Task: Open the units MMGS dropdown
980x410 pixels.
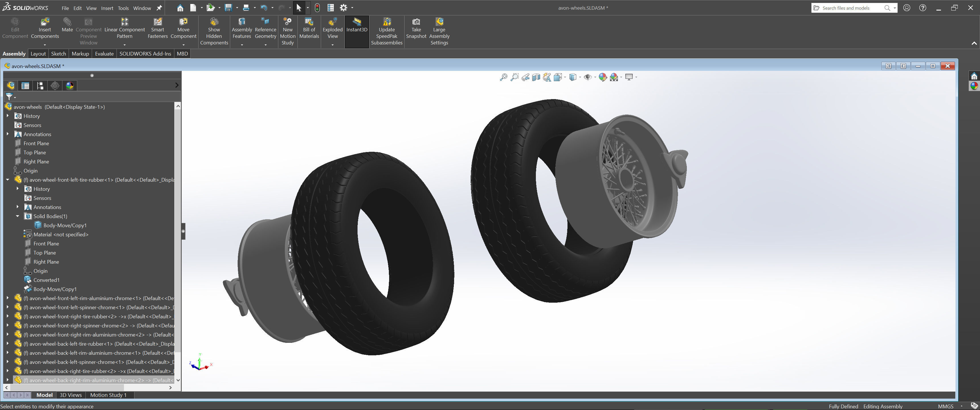Action: pos(961,406)
